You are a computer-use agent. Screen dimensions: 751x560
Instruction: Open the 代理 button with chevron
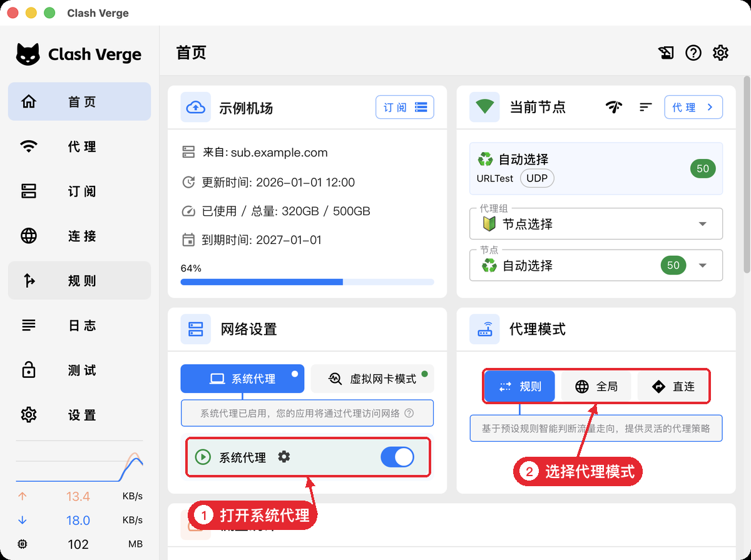[693, 107]
